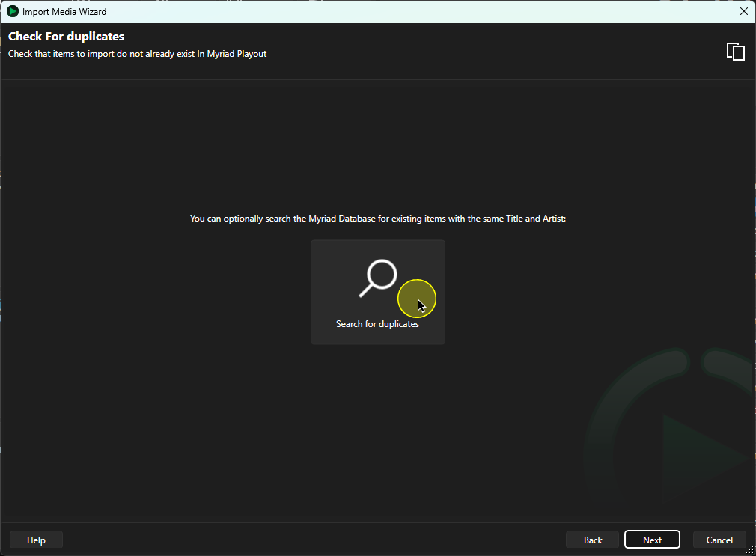Click the word Myriad Playout in subtitle
Viewport: 756px width, 556px height.
(x=237, y=54)
